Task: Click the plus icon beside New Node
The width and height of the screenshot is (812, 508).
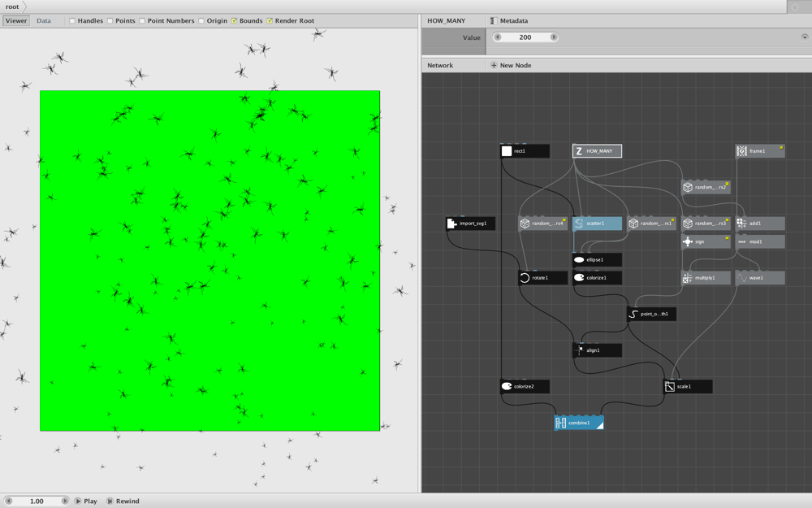Action: [x=494, y=65]
